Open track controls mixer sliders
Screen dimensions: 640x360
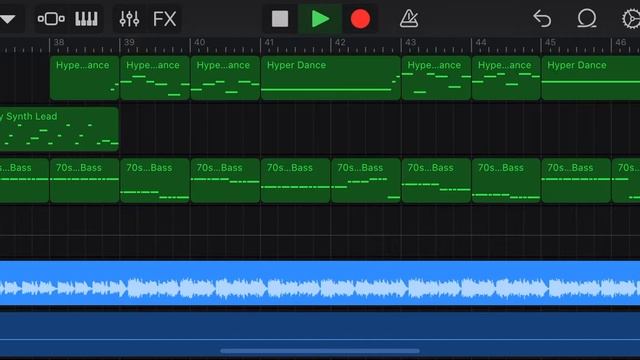[129, 19]
